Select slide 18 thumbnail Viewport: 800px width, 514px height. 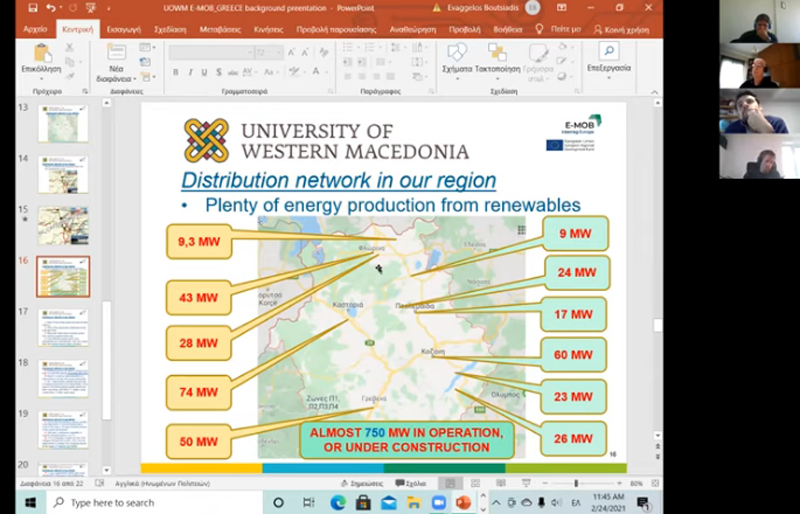tap(63, 379)
